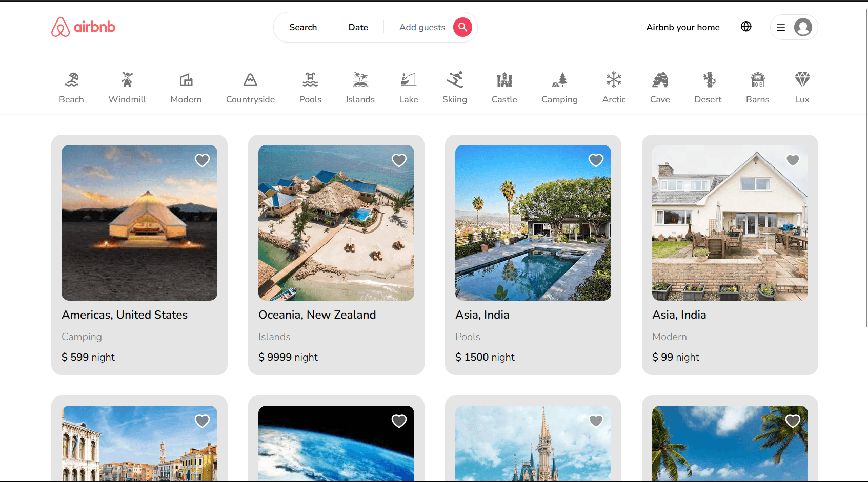Click the Airbnb your home link
The image size is (868, 482).
click(682, 27)
